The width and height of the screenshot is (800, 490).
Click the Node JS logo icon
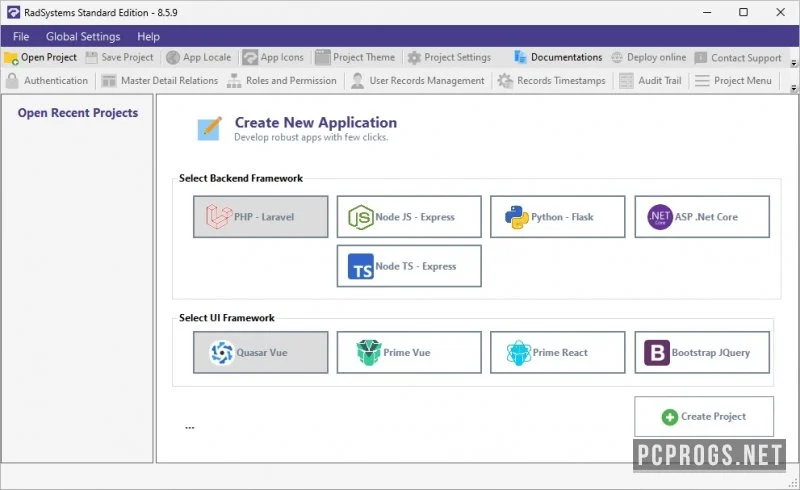point(361,217)
